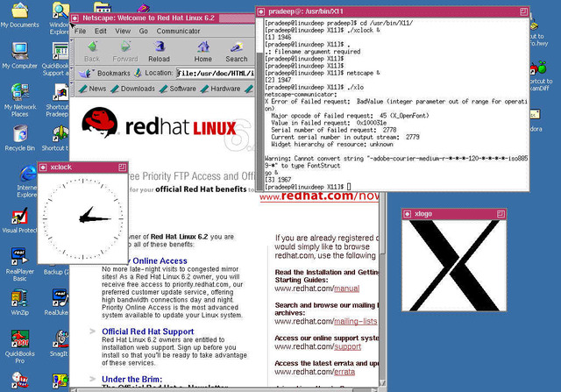561x392 pixels.
Task: Click the terminal vertical scrollbar
Action: (260, 104)
